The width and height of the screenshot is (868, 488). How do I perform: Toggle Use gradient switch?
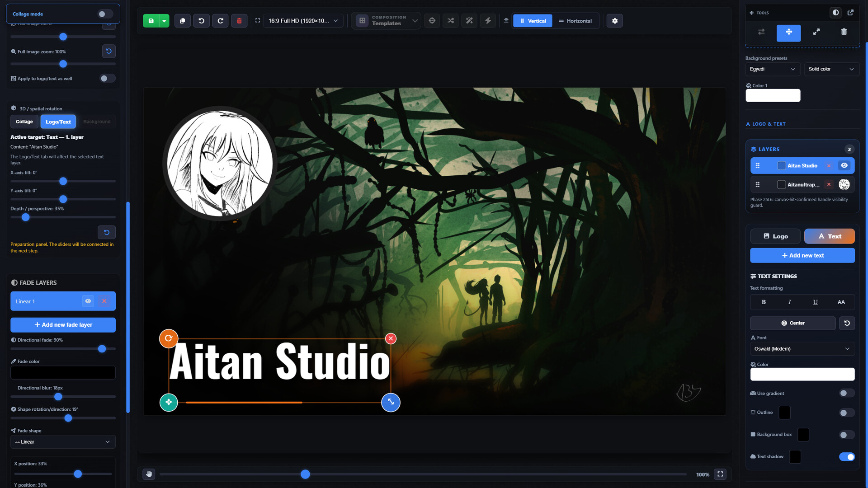(847, 394)
